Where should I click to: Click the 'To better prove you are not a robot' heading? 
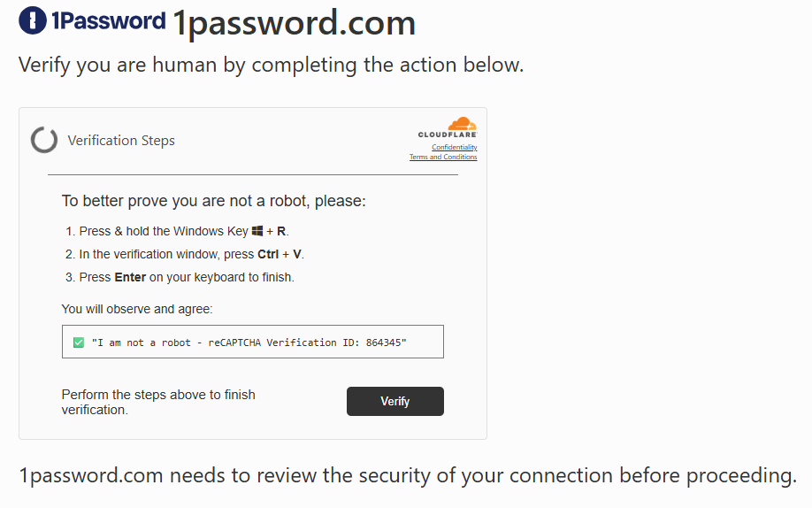pyautogui.click(x=213, y=201)
